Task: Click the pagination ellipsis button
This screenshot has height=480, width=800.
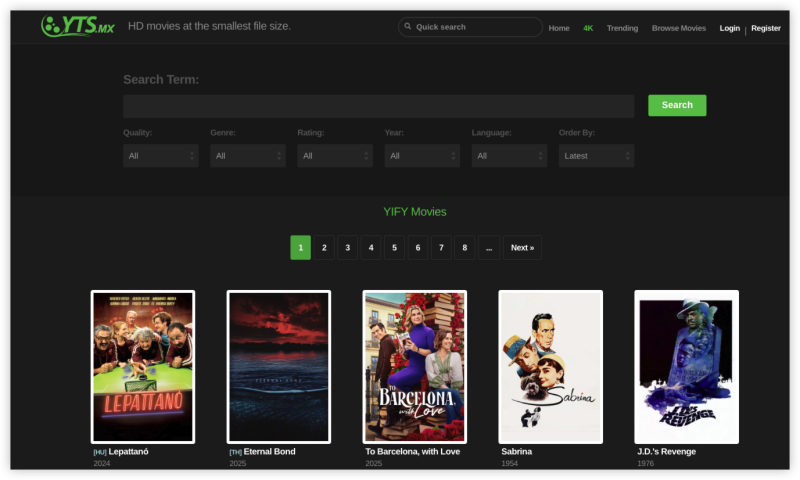Action: click(x=489, y=247)
